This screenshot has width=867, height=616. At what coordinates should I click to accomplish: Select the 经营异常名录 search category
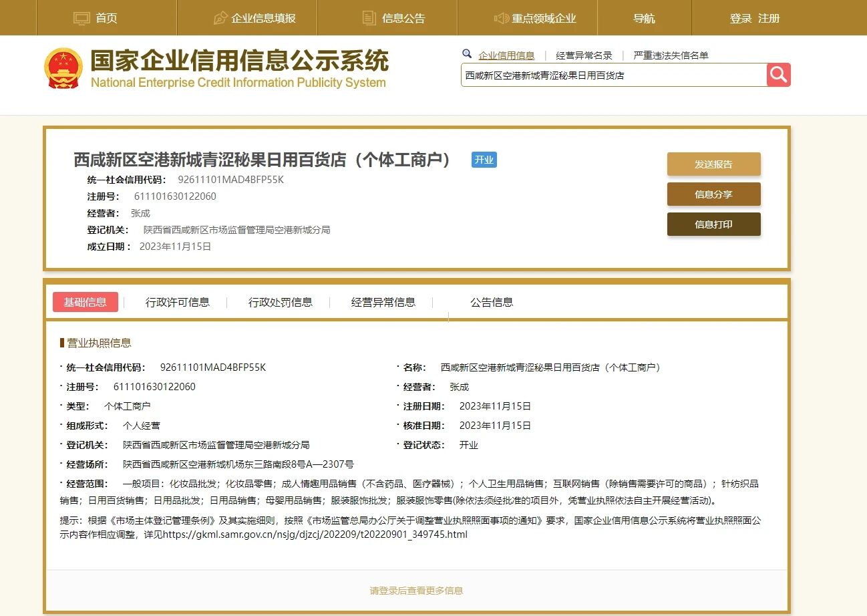click(584, 55)
